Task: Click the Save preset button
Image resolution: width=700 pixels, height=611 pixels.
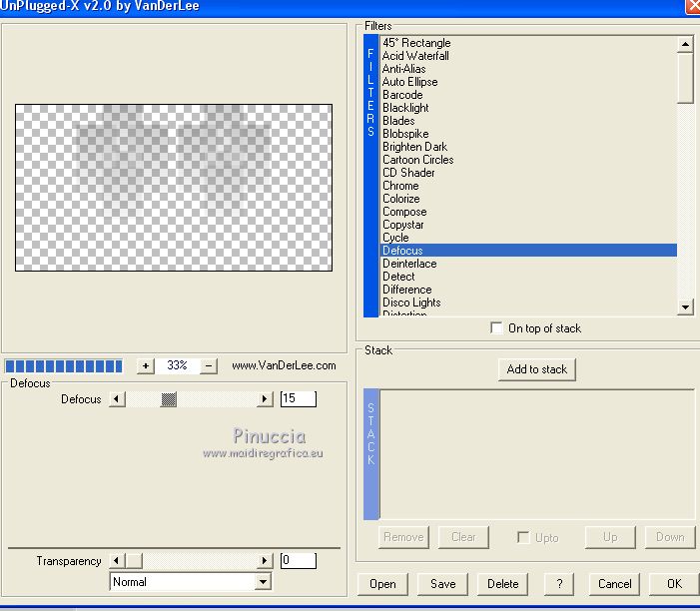Action: coord(442,584)
